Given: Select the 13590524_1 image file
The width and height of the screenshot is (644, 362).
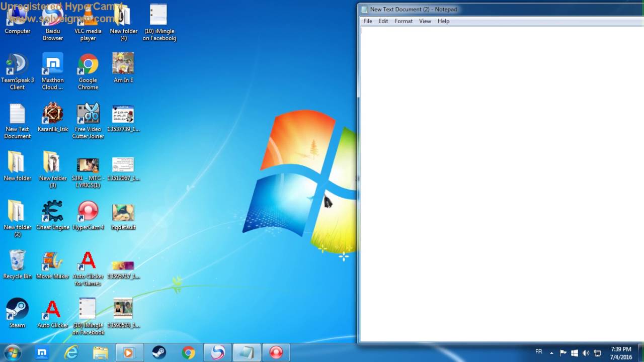Looking at the screenshot, I should point(123,314).
